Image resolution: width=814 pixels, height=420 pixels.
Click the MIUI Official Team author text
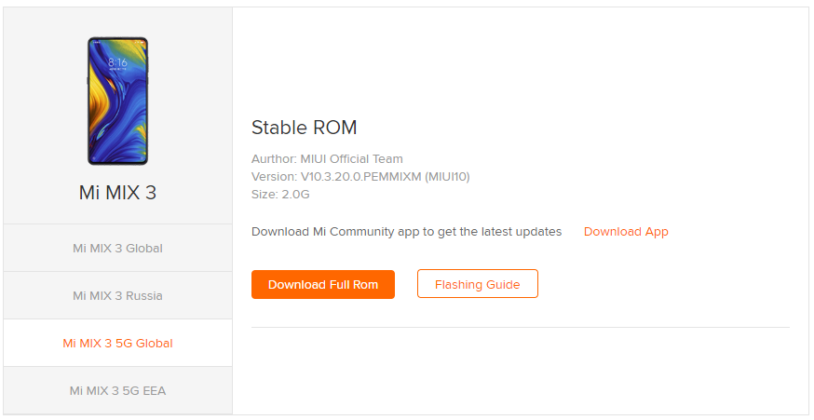coord(351,159)
